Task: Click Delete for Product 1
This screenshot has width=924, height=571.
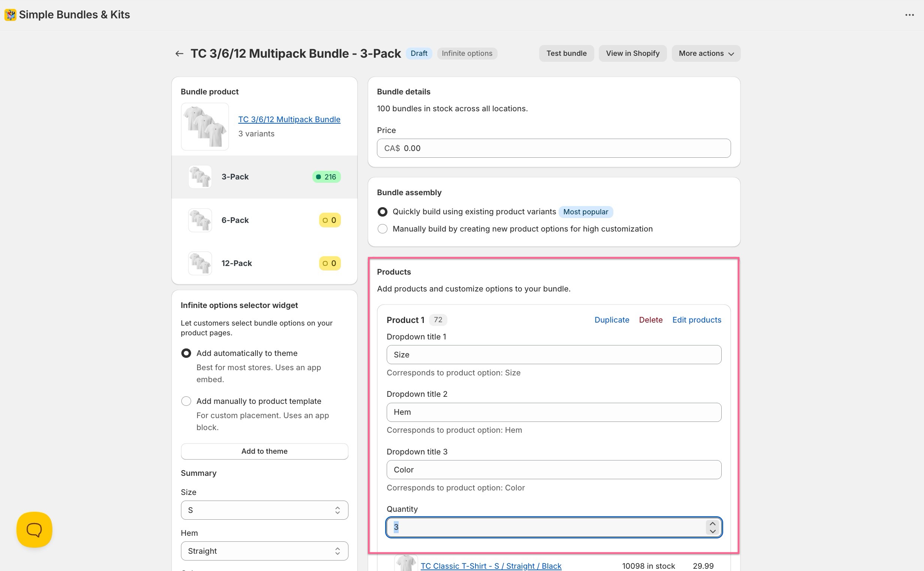Action: pos(650,320)
